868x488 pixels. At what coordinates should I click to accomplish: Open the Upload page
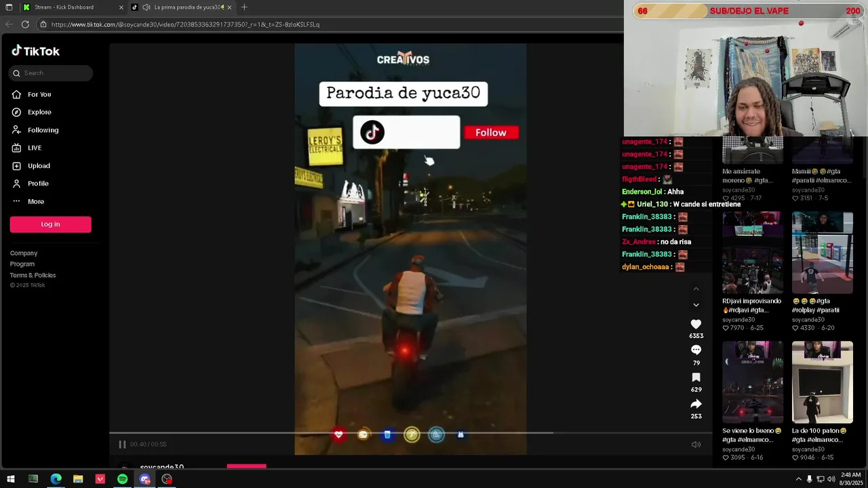point(39,165)
